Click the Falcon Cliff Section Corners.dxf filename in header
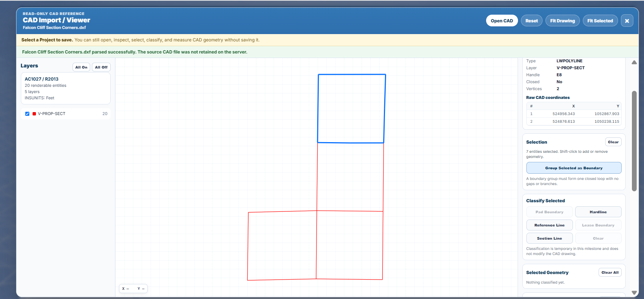This screenshot has height=299, width=644. [54, 27]
